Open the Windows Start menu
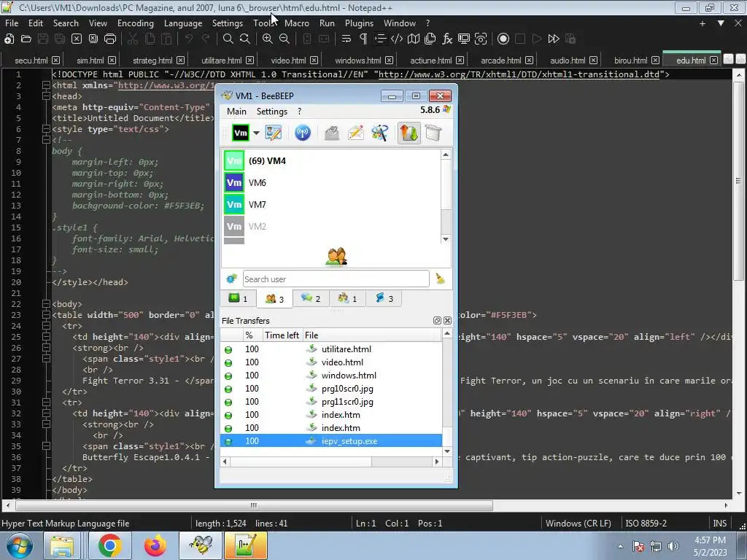This screenshot has height=560, width=747. pos(20,545)
